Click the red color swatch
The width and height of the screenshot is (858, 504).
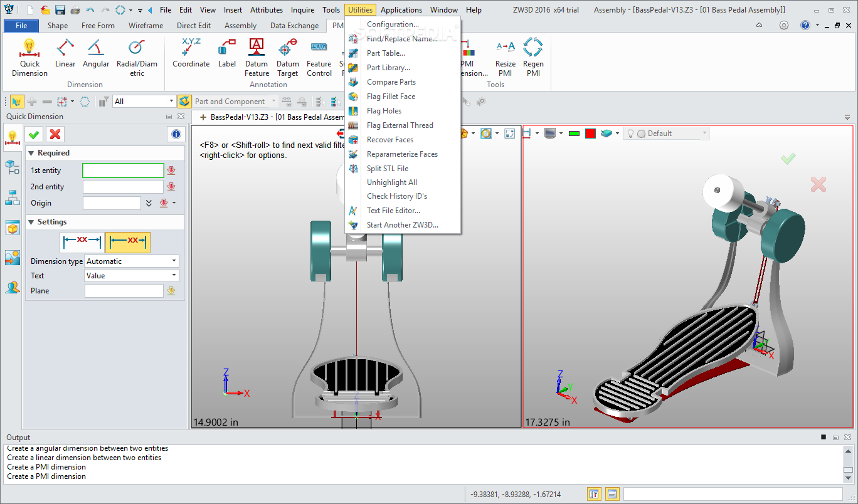point(590,134)
